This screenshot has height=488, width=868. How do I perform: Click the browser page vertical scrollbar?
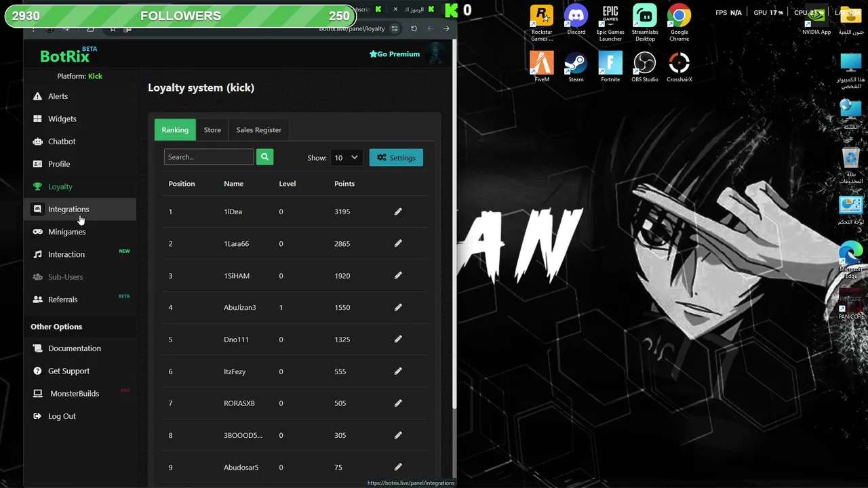coord(454,224)
